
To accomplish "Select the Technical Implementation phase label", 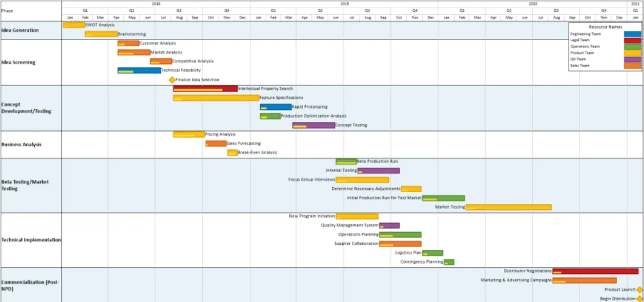I will pos(31,240).
